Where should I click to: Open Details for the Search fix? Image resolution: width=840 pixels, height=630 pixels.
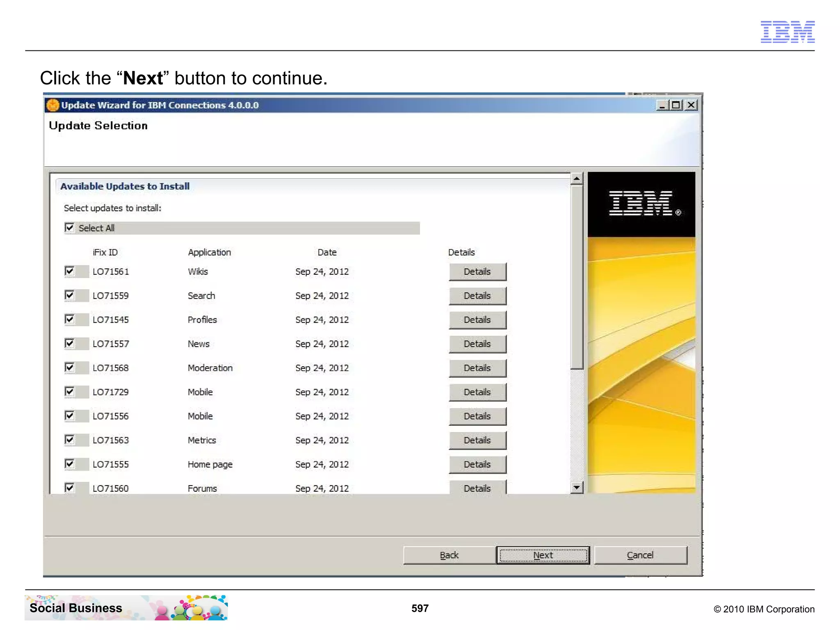477,296
